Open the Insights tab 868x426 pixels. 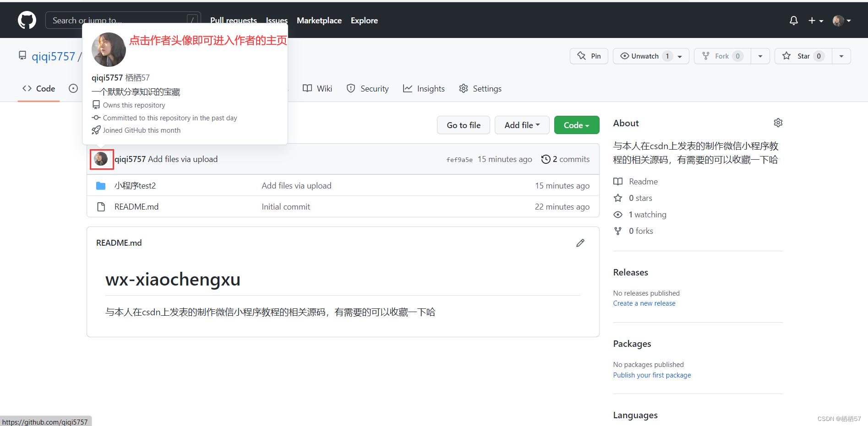pos(424,89)
